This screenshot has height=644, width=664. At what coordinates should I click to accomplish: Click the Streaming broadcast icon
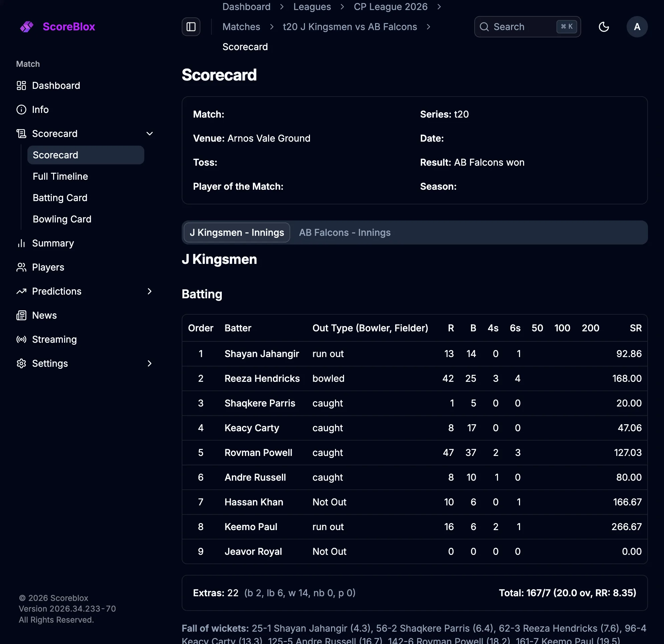[21, 339]
